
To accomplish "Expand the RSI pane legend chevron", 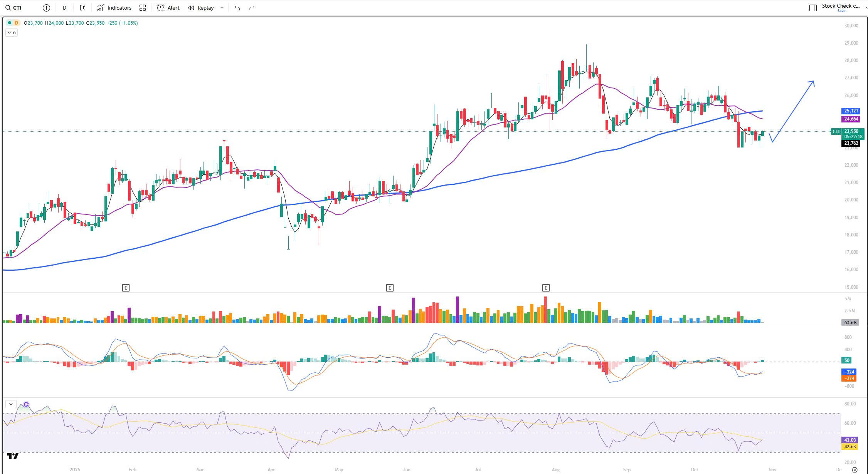I will pyautogui.click(x=11, y=404).
